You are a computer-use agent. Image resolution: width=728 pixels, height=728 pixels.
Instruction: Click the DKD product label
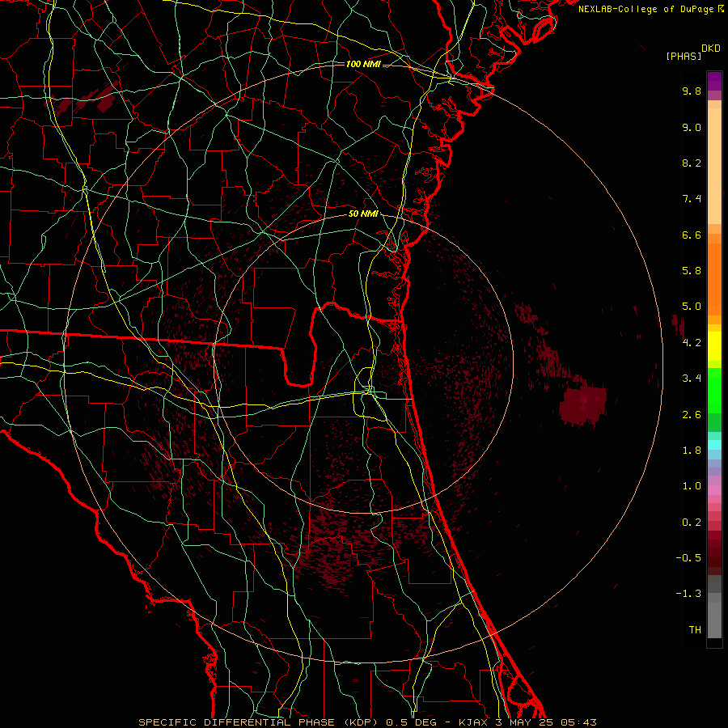point(711,49)
